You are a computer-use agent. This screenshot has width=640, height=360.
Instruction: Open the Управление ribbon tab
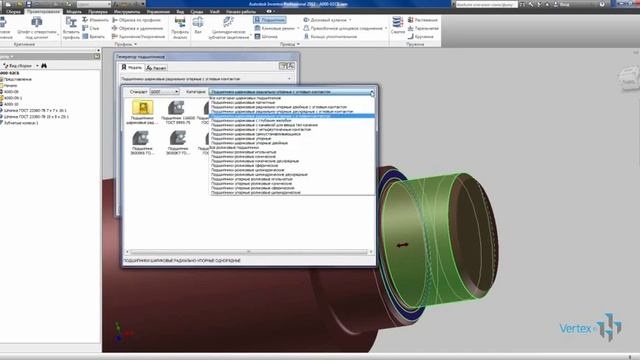[x=158, y=11]
